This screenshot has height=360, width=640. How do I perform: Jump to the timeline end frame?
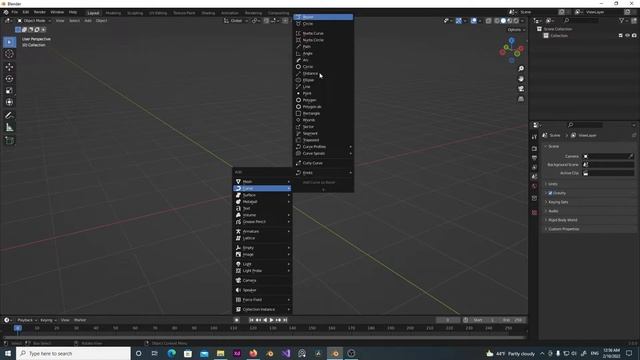click(285, 320)
